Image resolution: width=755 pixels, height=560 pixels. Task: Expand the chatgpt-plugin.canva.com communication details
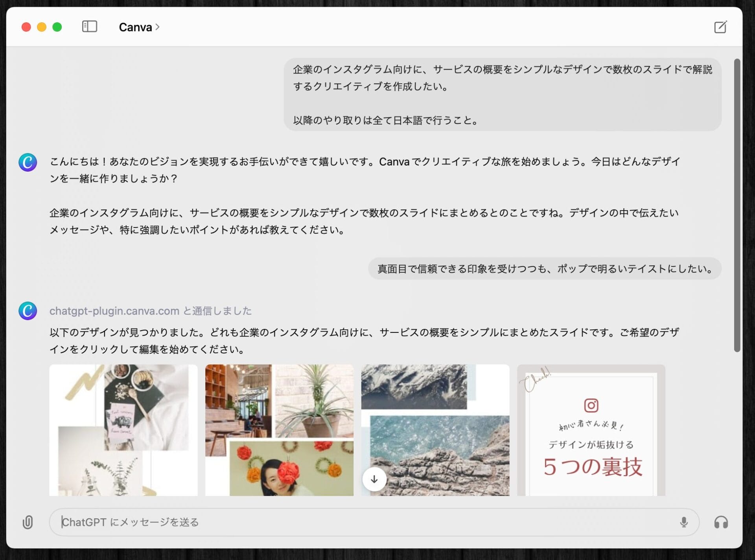pos(150,311)
